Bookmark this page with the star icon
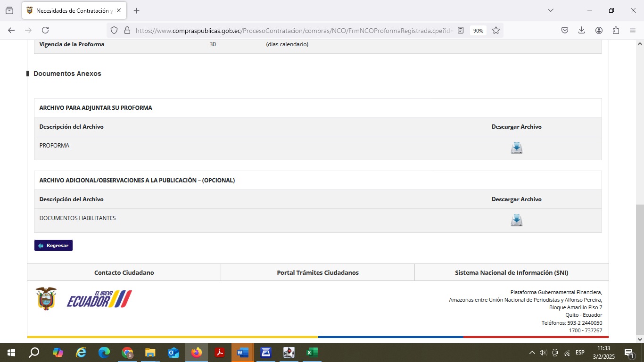644x362 pixels. point(496,30)
